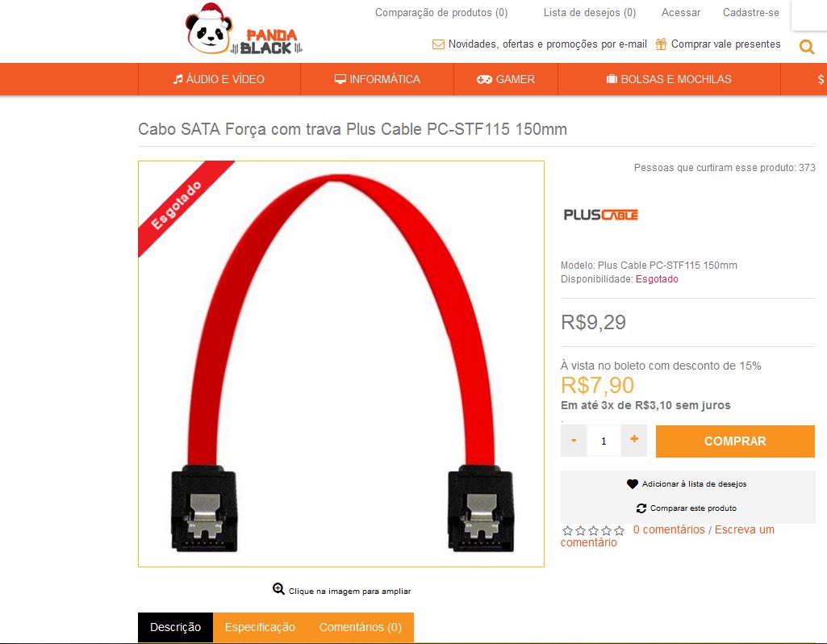Viewport: 827px width, 644px height.
Task: Click the envelope icon for e-mail news
Action: [x=438, y=44]
